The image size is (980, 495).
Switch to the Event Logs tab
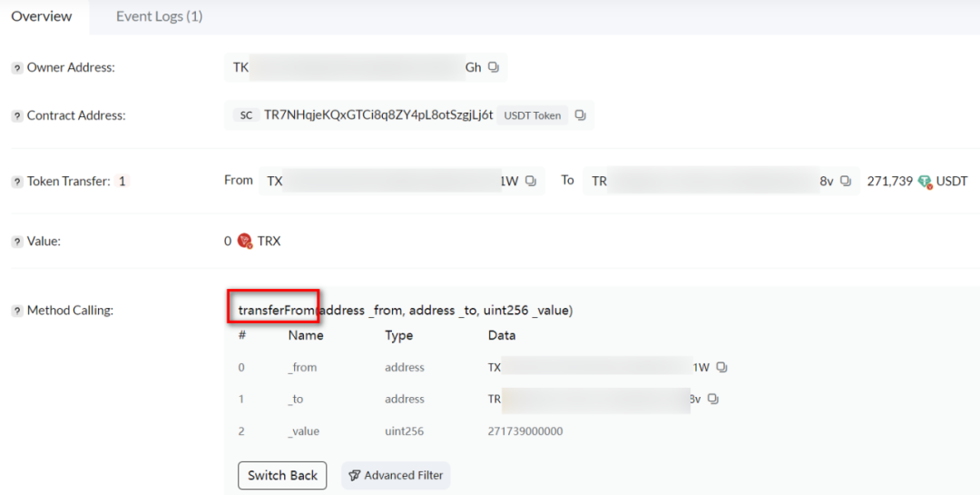tap(159, 16)
